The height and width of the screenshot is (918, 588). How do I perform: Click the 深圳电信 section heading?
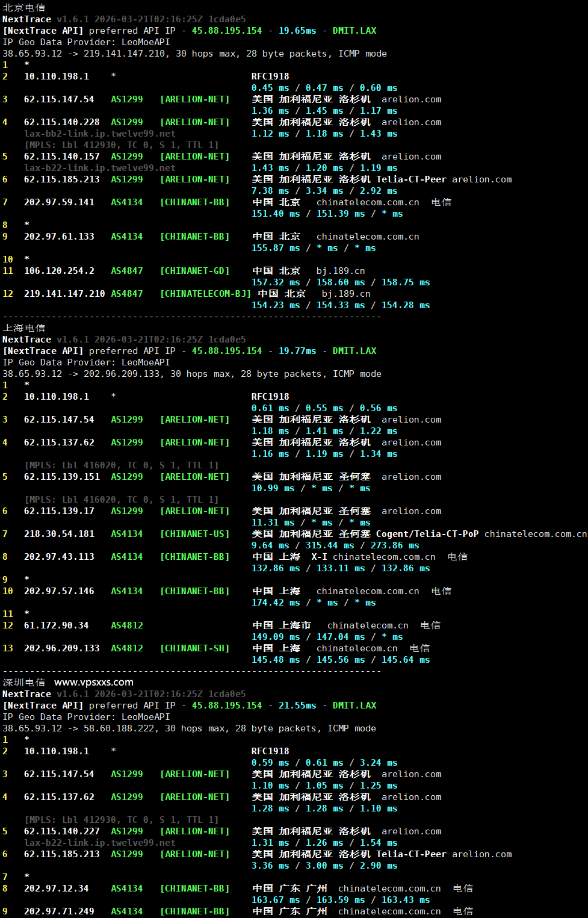pyautogui.click(x=24, y=683)
